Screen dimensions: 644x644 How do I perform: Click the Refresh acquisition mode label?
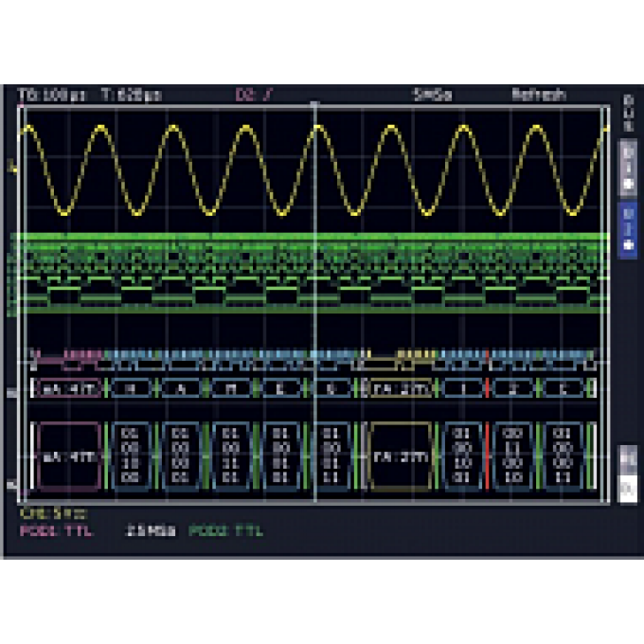click(x=539, y=95)
